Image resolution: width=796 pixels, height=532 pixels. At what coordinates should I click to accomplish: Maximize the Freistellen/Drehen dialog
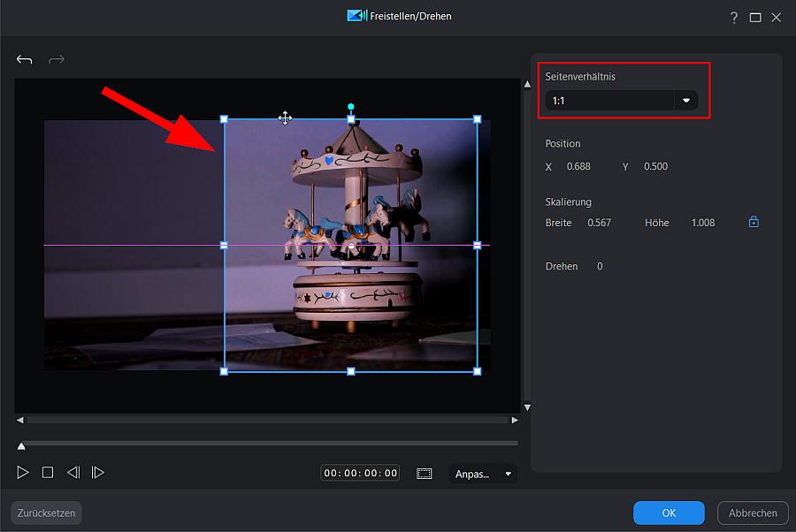(x=755, y=18)
